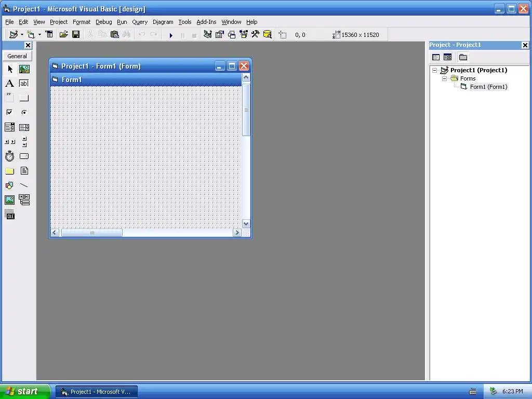Select the VScrollBar control tool
This screenshot has height=399, width=532.
24,142
